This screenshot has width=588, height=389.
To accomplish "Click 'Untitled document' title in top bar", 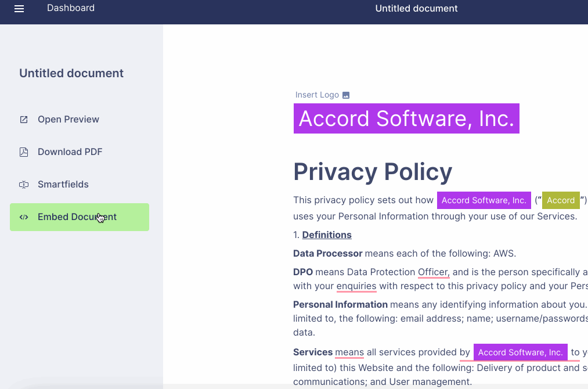I will click(416, 9).
